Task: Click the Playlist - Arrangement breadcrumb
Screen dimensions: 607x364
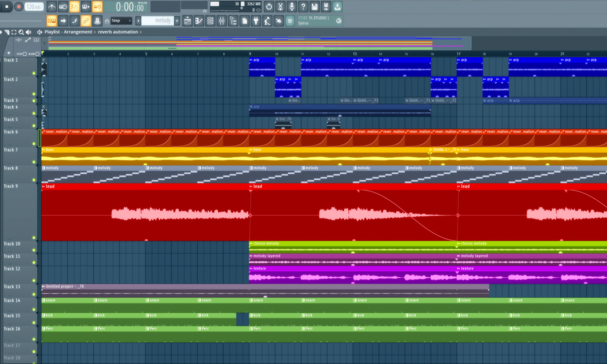Action: (x=69, y=32)
